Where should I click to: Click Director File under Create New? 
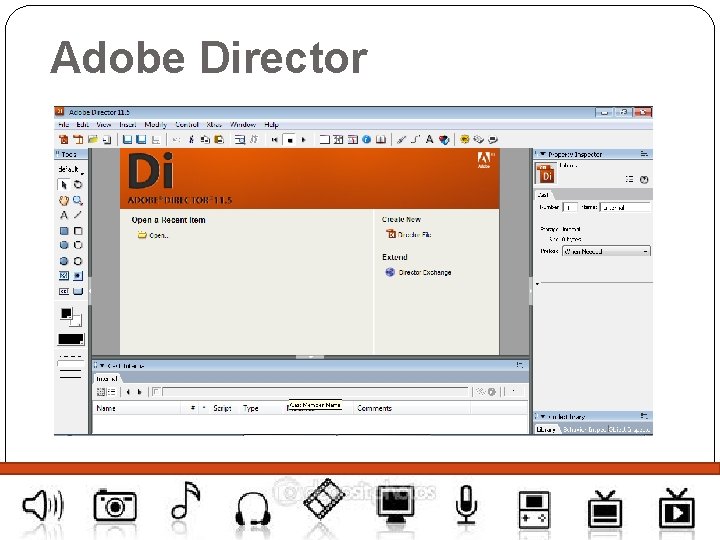409,234
